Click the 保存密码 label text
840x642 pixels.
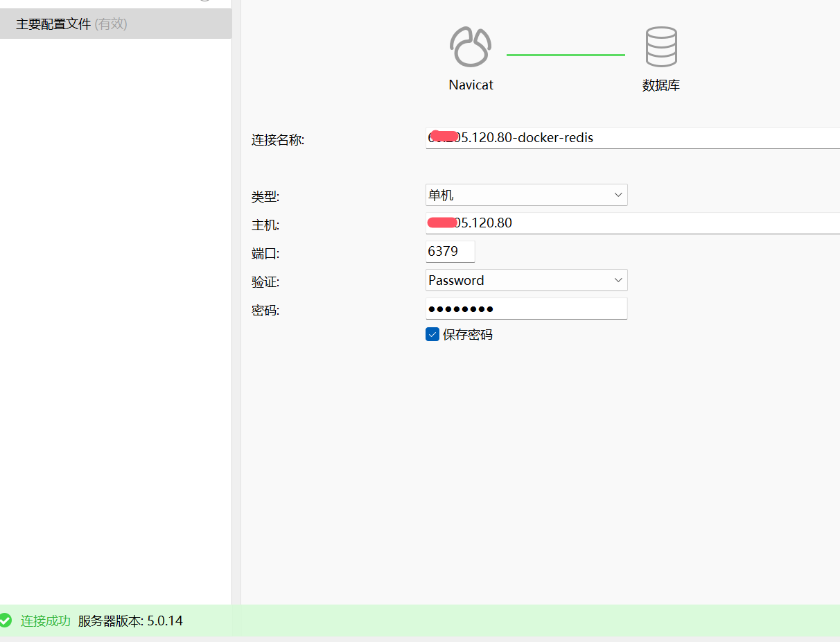click(468, 335)
